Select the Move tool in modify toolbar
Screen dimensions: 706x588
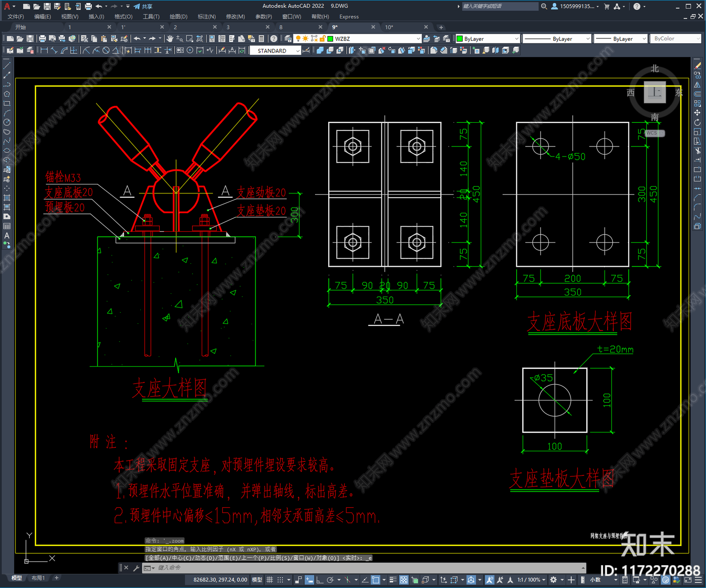point(697,113)
